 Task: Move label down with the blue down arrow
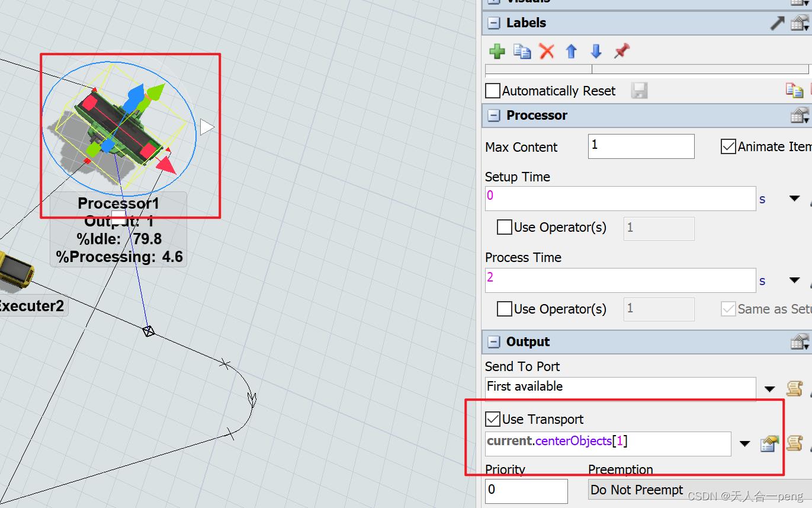(596, 51)
